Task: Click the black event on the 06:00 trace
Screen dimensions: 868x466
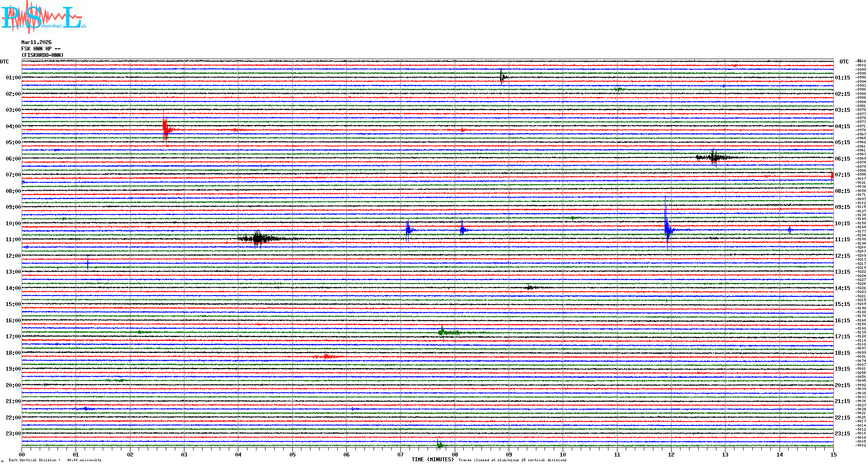Action: pos(714,157)
